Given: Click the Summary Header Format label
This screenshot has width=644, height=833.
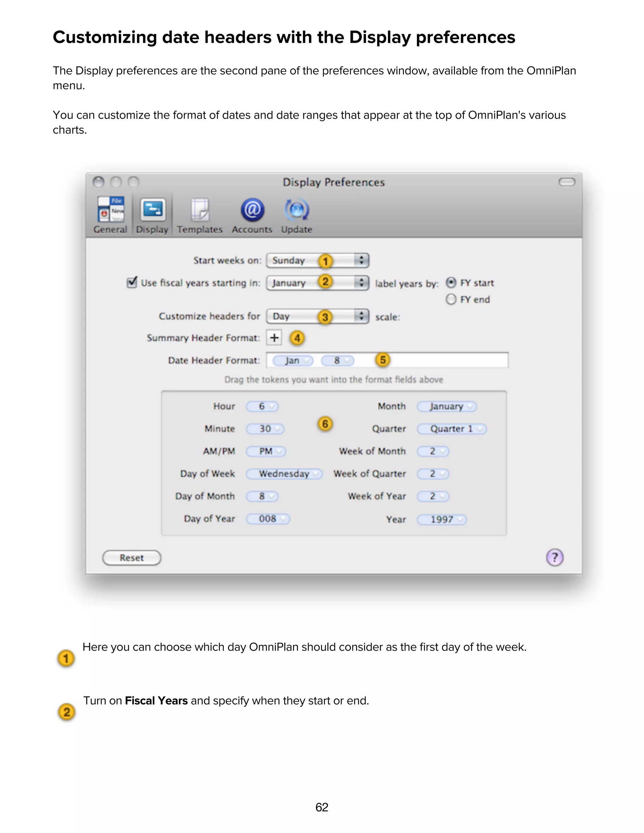Looking at the screenshot, I should click(x=203, y=338).
